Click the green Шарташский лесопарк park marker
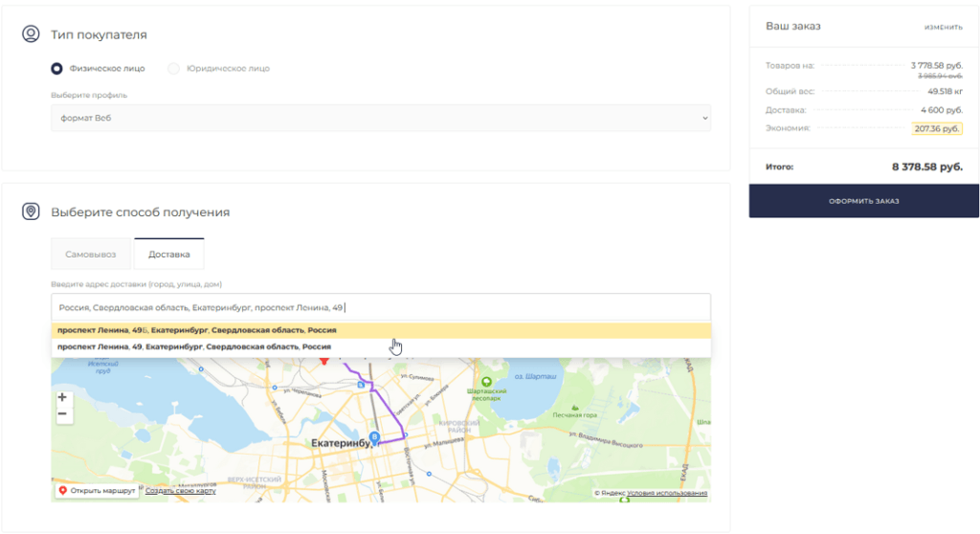This screenshot has width=980, height=534. 486,382
